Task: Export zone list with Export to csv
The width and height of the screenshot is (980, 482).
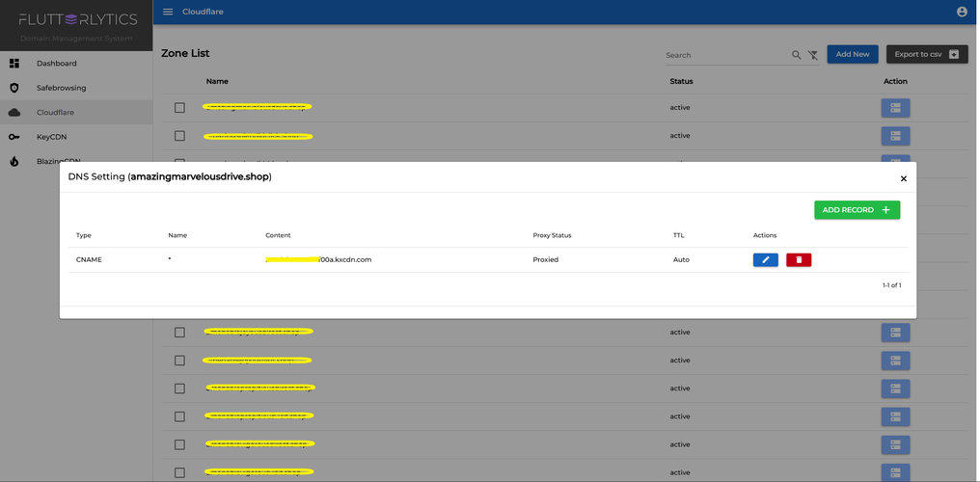Action: coord(925,54)
